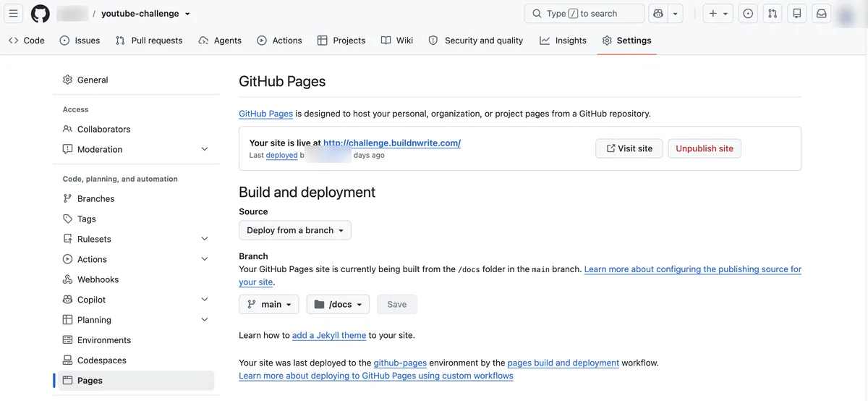Switch to Security and quality tab

point(476,41)
